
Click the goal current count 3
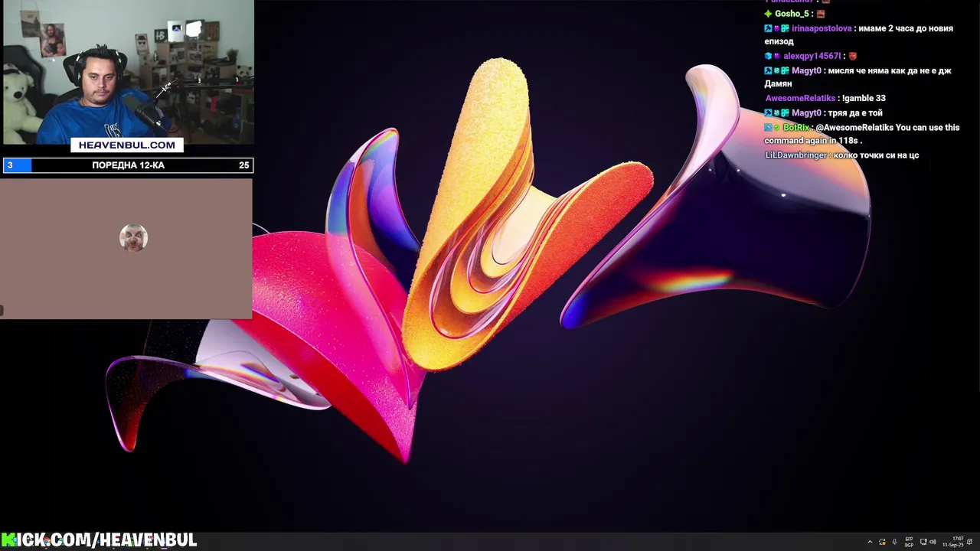tap(10, 165)
